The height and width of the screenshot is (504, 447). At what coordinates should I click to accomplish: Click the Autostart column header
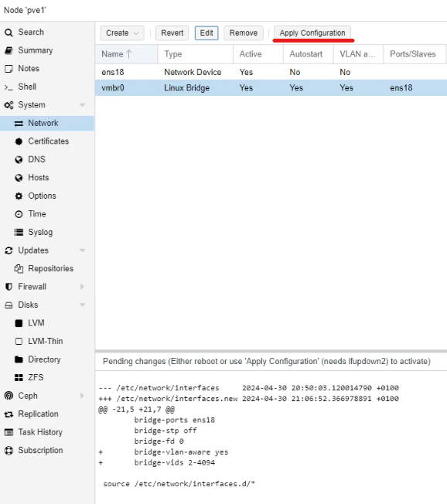pos(308,54)
